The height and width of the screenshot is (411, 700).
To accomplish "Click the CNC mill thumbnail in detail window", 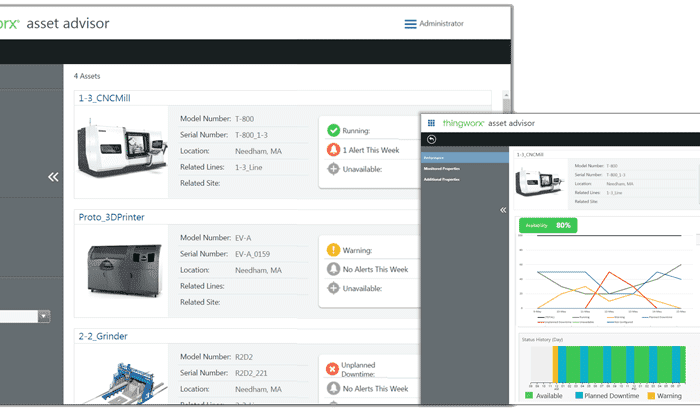I will 539,182.
